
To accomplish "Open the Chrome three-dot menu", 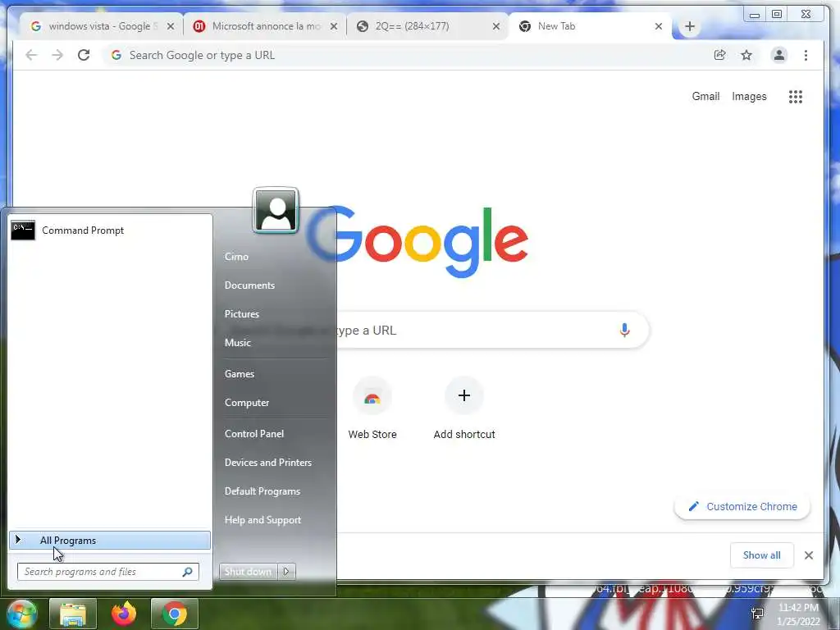I will click(806, 55).
